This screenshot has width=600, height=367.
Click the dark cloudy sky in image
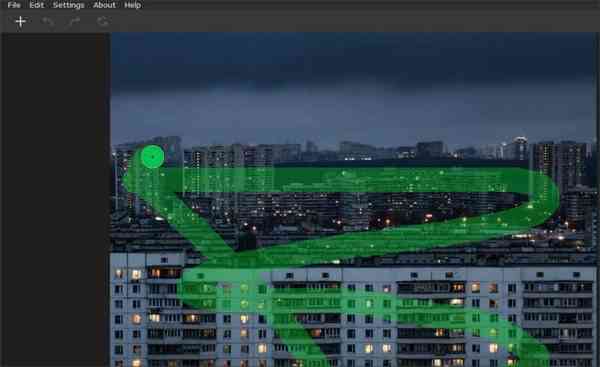tap(352, 84)
